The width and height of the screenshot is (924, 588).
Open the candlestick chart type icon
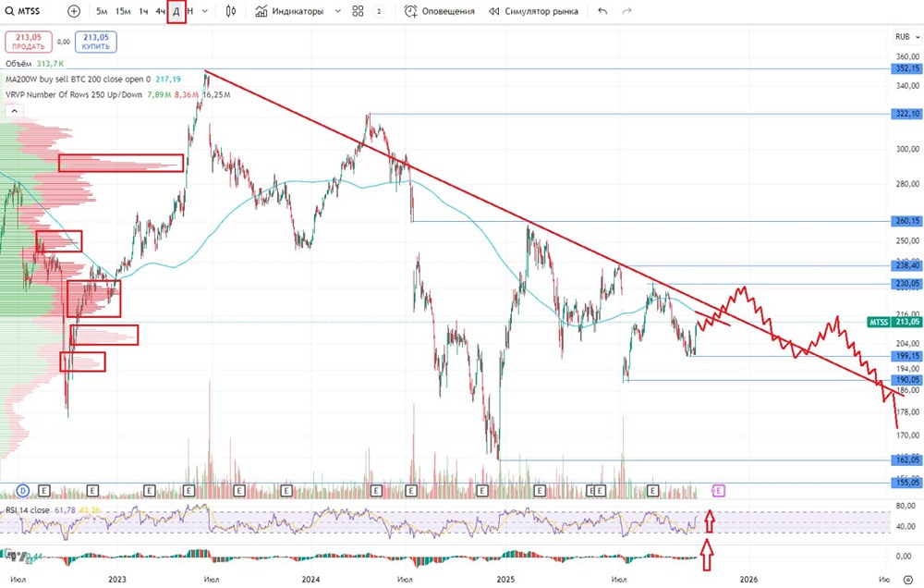pos(231,11)
